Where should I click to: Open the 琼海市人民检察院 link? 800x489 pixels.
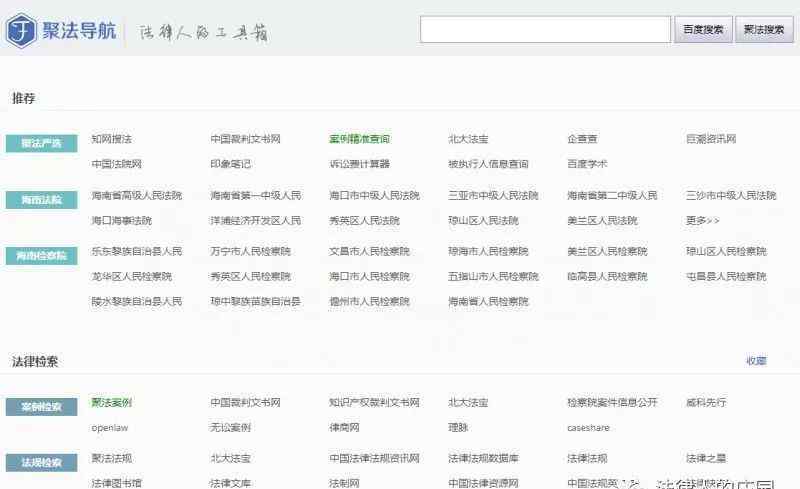pyautogui.click(x=488, y=251)
